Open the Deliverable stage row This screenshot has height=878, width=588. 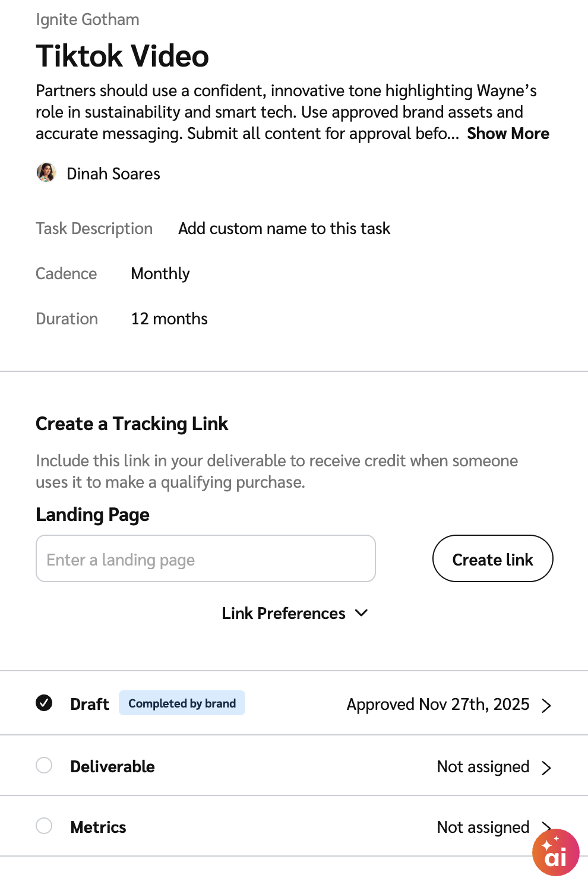pos(112,767)
